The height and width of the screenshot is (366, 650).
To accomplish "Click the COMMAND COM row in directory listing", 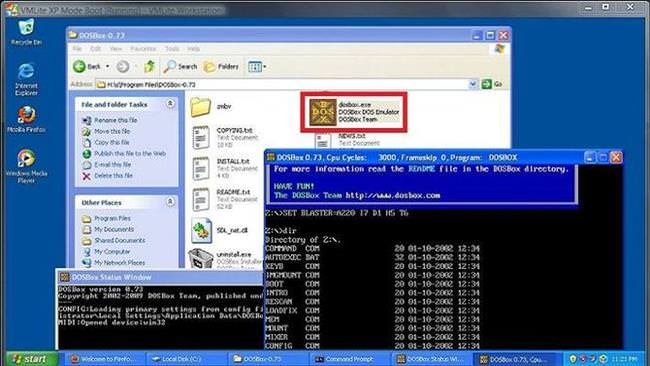I will (372, 249).
